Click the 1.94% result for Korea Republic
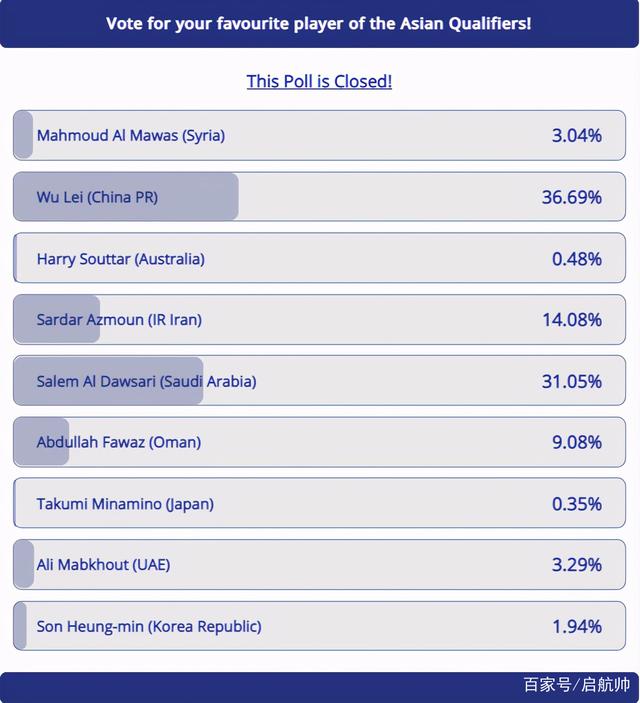The height and width of the screenshot is (703, 640). click(x=577, y=626)
